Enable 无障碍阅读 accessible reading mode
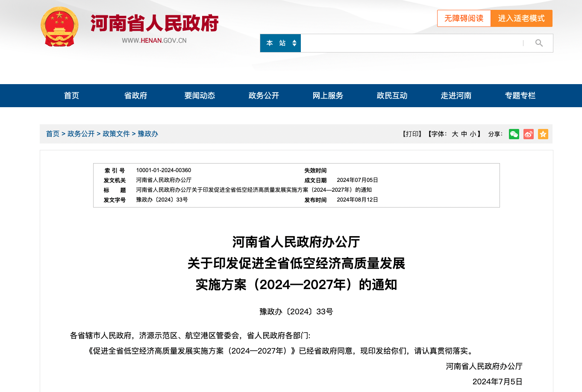Image resolution: width=582 pixels, height=392 pixels. (x=464, y=18)
